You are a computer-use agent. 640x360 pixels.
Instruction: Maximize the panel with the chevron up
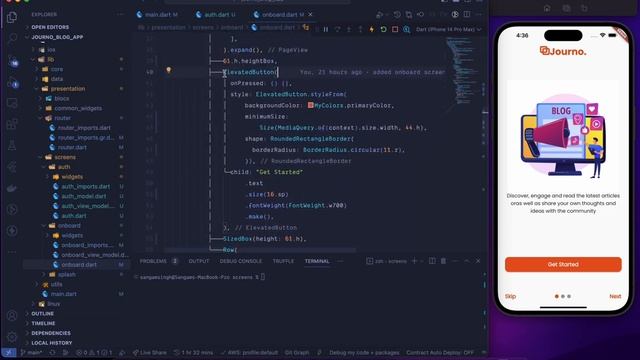[x=467, y=261]
